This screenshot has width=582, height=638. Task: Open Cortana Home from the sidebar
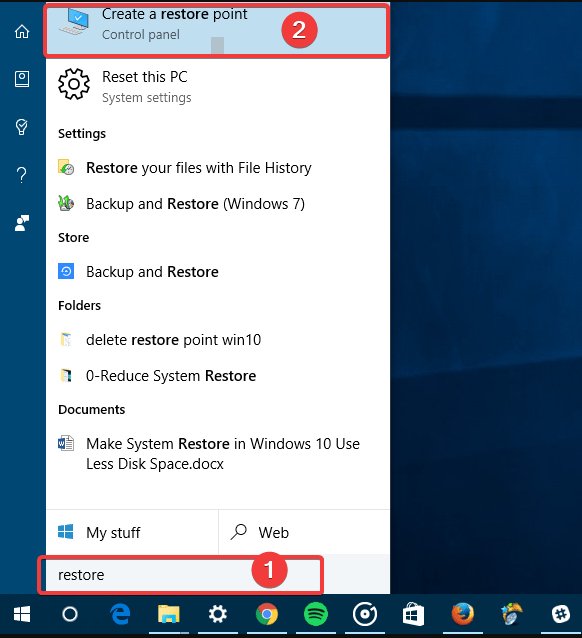point(22,31)
